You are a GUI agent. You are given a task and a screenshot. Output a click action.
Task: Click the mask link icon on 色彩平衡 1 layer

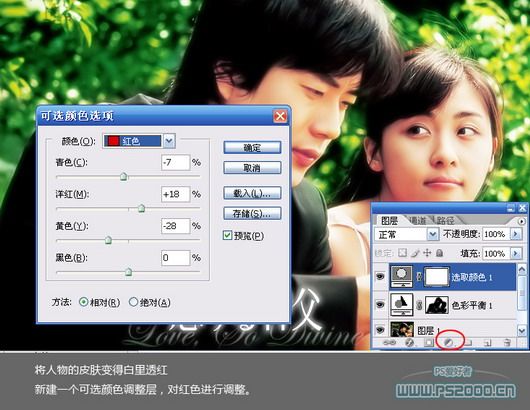tap(419, 305)
